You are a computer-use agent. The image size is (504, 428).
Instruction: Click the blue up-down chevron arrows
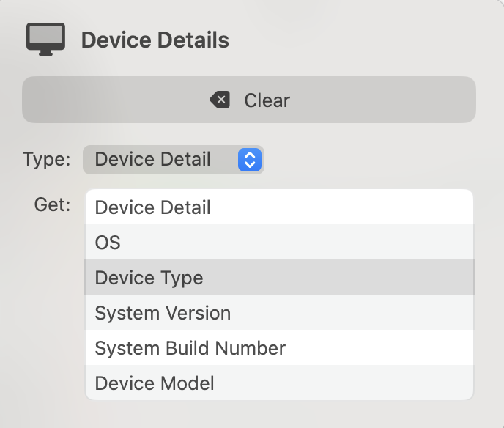pyautogui.click(x=250, y=159)
